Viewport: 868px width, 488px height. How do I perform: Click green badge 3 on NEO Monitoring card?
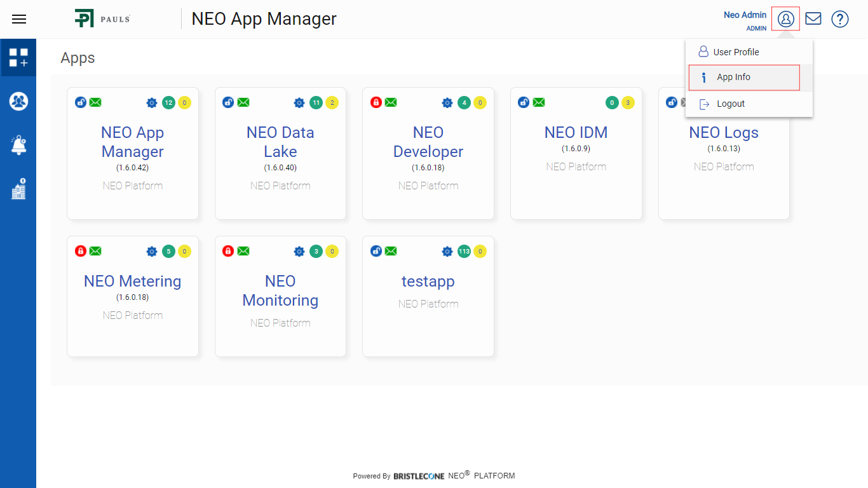(316, 251)
